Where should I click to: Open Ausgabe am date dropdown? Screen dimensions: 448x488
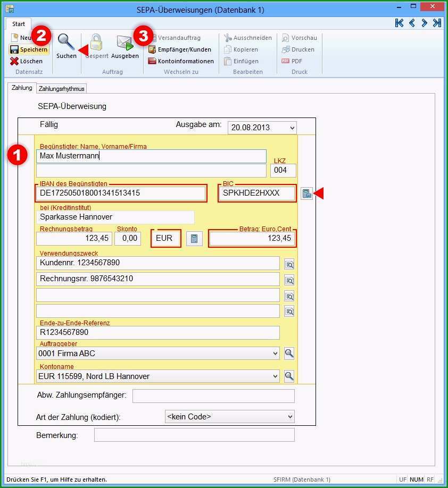[x=292, y=128]
